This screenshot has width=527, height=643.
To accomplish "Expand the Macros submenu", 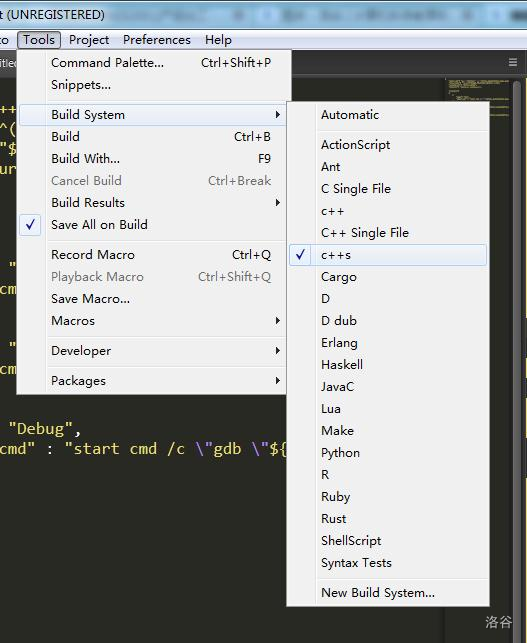I will 153,321.
